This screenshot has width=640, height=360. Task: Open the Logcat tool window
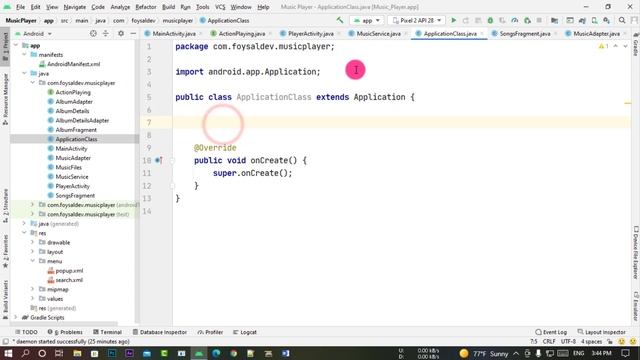(x=244, y=332)
